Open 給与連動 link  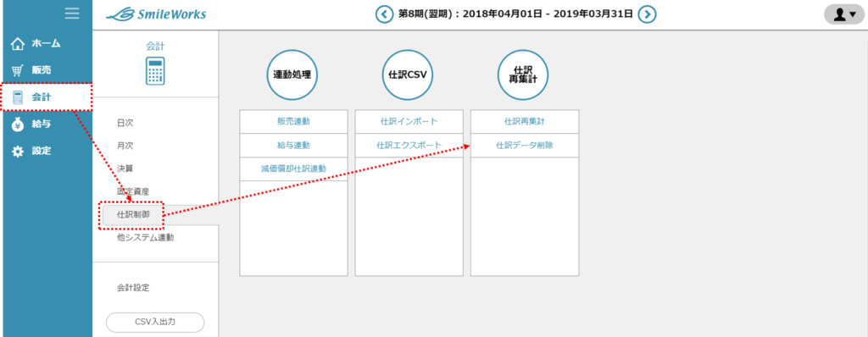(293, 145)
